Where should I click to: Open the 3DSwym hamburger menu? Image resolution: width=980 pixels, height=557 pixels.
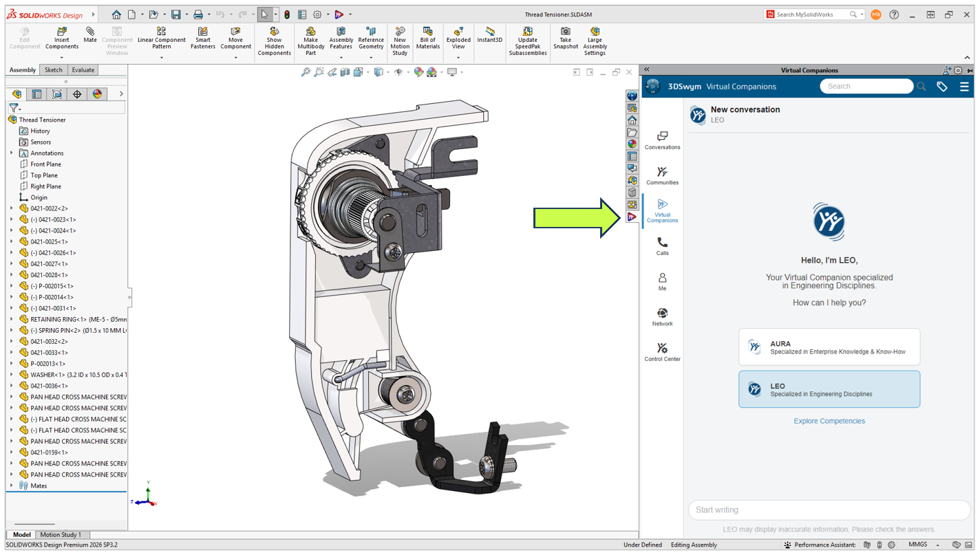point(964,87)
